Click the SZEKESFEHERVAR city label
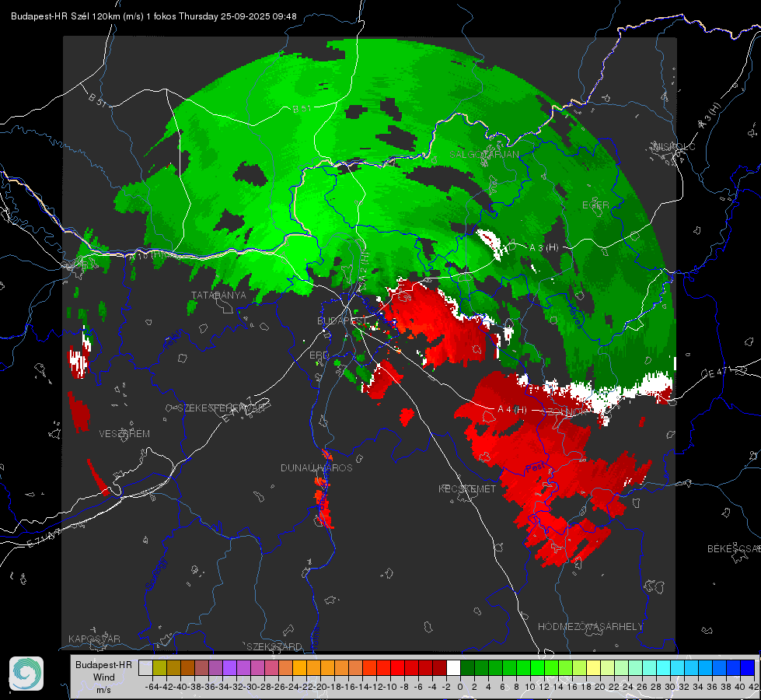The width and height of the screenshot is (761, 700). coord(223,408)
